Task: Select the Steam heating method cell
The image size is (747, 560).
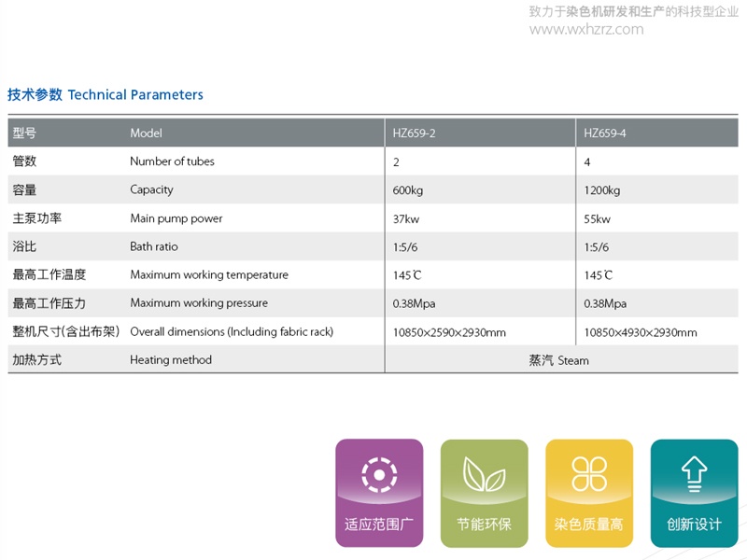Action: tap(558, 360)
